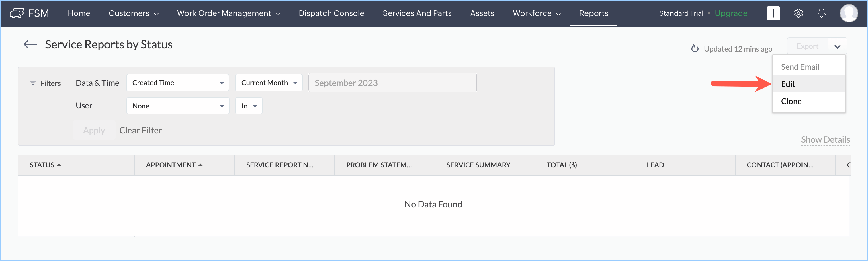Screen dimensions: 868x261
Task: Open the User None dropdown
Action: 178,106
